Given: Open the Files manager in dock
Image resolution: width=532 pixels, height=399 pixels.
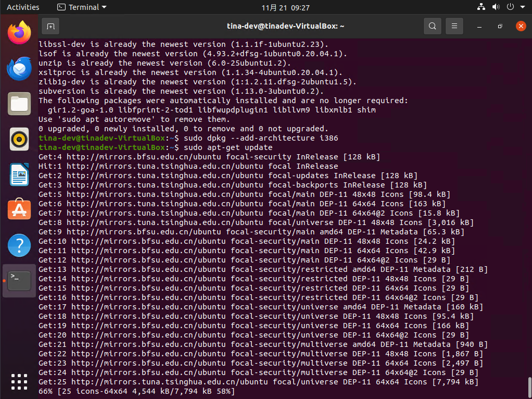Looking at the screenshot, I should (19, 104).
